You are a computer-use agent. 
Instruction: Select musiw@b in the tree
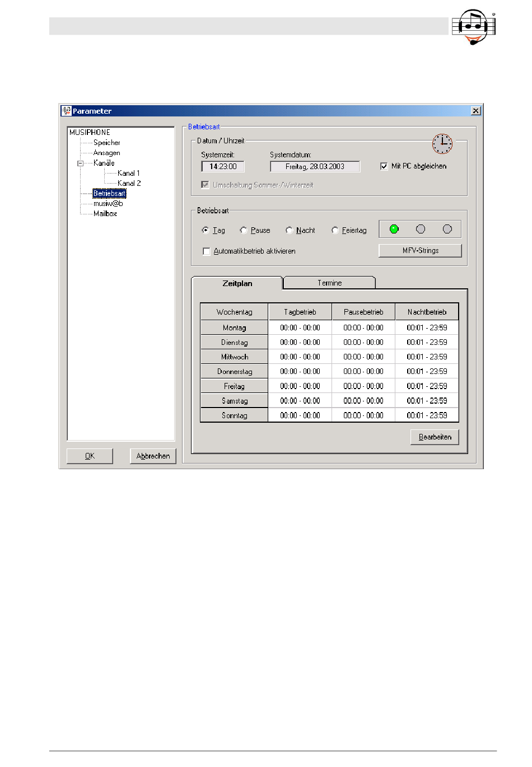coord(108,203)
